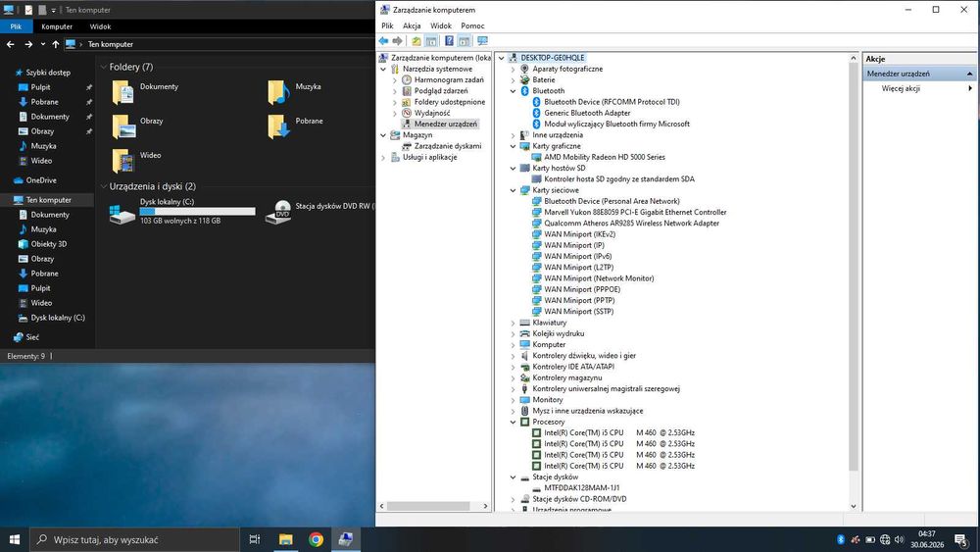Image resolution: width=980 pixels, height=552 pixels.
Task: Click the Bluetooth icon in the system tray
Action: [841, 539]
